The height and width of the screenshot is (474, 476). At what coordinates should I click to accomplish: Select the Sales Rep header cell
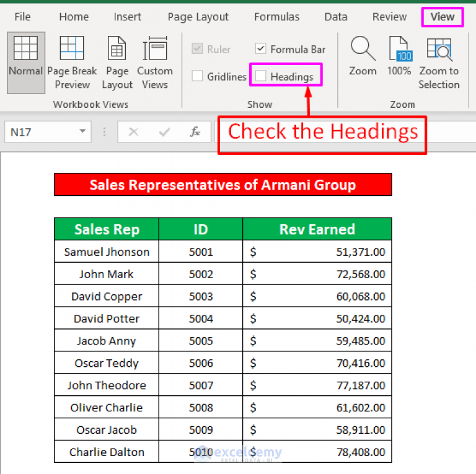(107, 229)
